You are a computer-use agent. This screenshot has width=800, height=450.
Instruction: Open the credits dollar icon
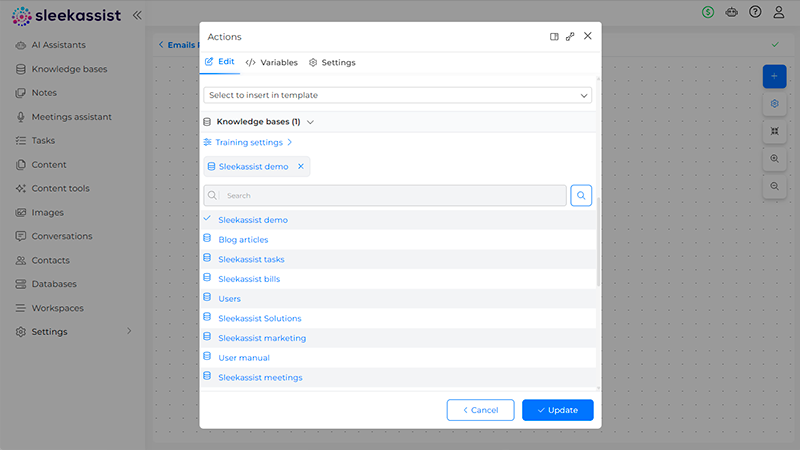(x=708, y=12)
